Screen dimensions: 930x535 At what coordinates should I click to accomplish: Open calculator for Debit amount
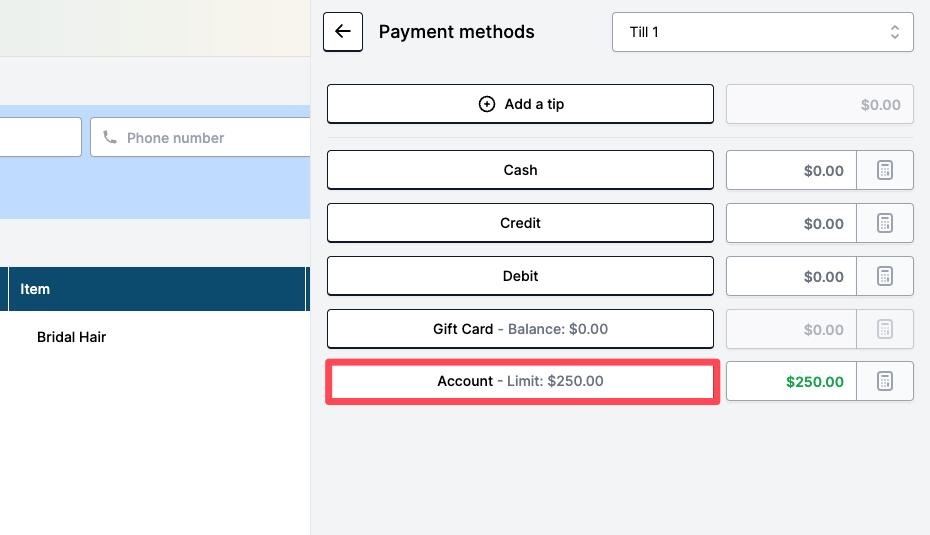885,276
